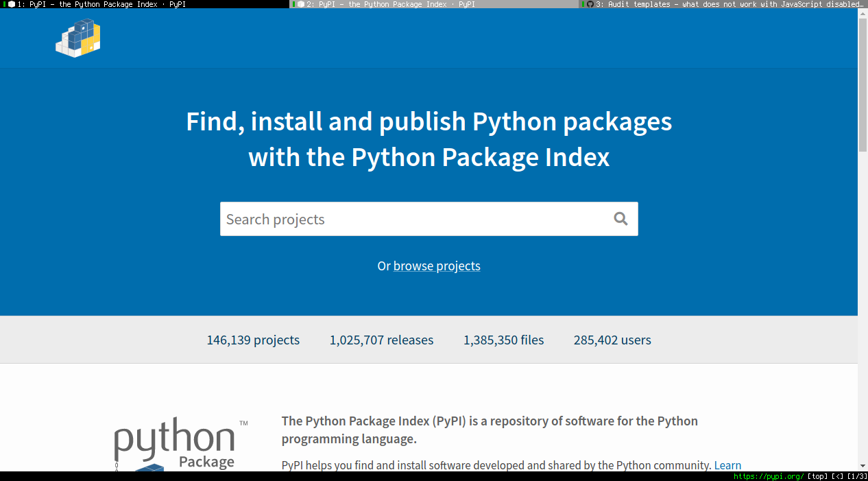
Task: Open the browse projects link
Action: (437, 266)
